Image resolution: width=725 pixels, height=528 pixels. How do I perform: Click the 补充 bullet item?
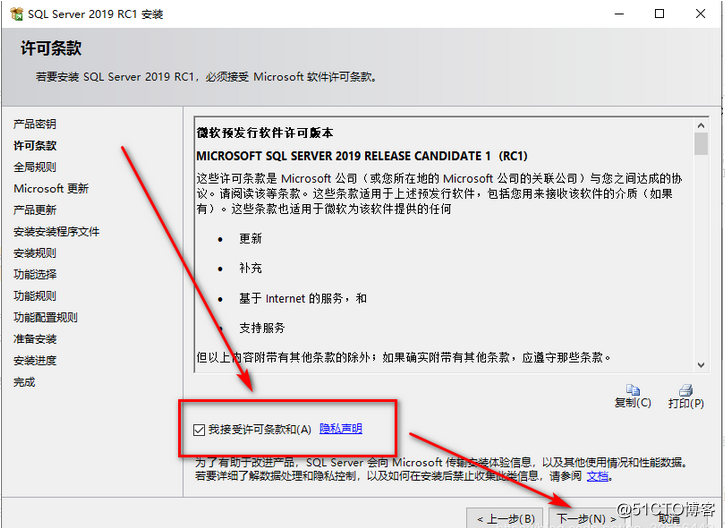(x=250, y=268)
